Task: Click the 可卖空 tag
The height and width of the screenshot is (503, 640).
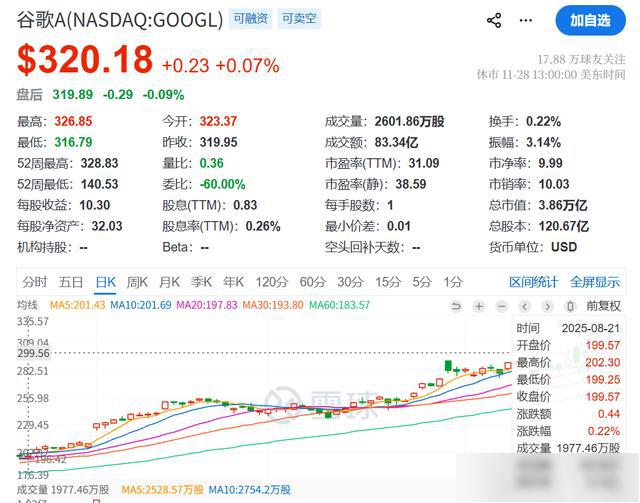Action: [299, 18]
